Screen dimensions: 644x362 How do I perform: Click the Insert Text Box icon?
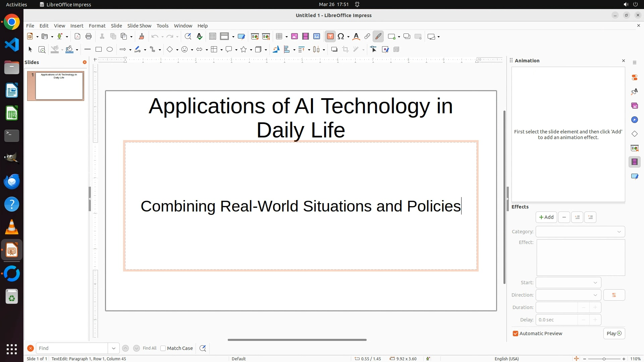click(x=330, y=37)
